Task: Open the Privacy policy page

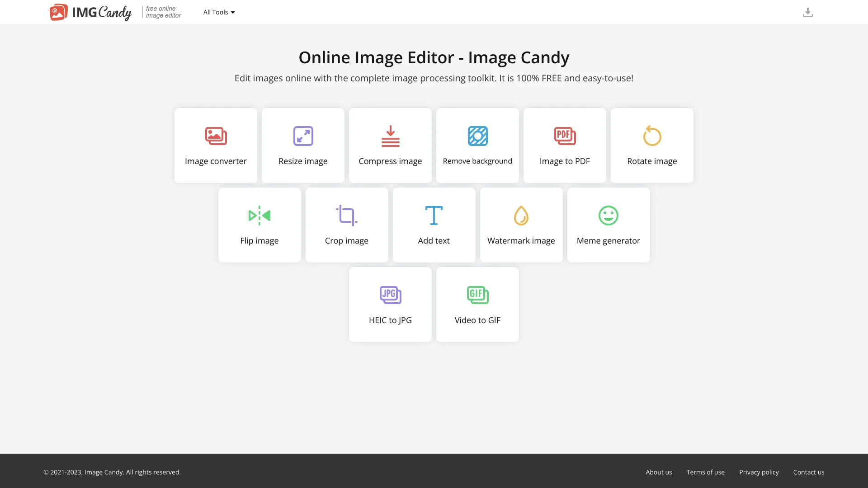Action: click(x=759, y=472)
